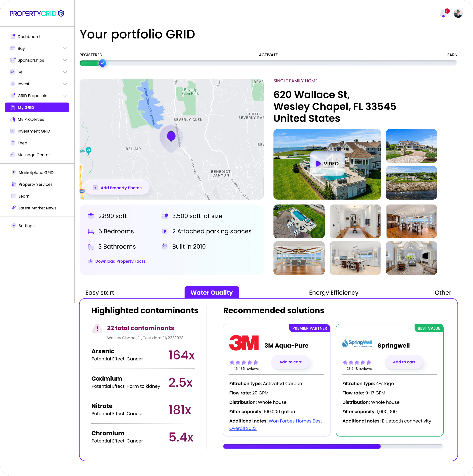Expand the Buy menu chevron

65,48
